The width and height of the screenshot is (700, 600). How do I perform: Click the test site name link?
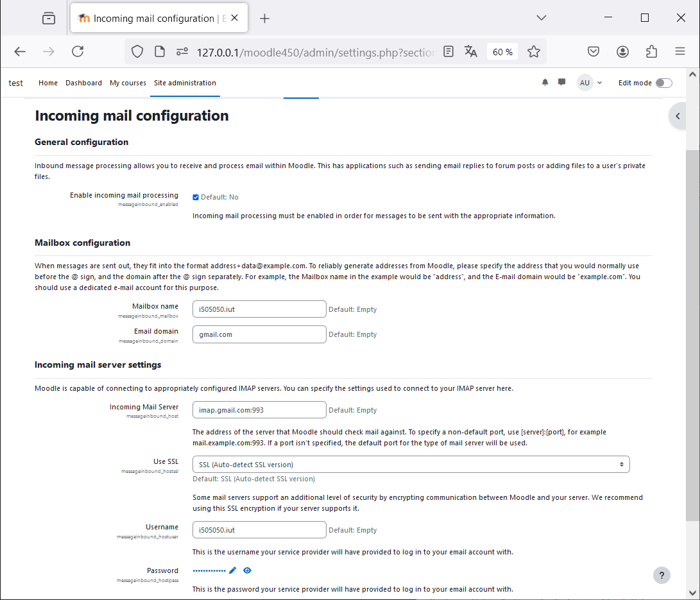click(x=15, y=83)
